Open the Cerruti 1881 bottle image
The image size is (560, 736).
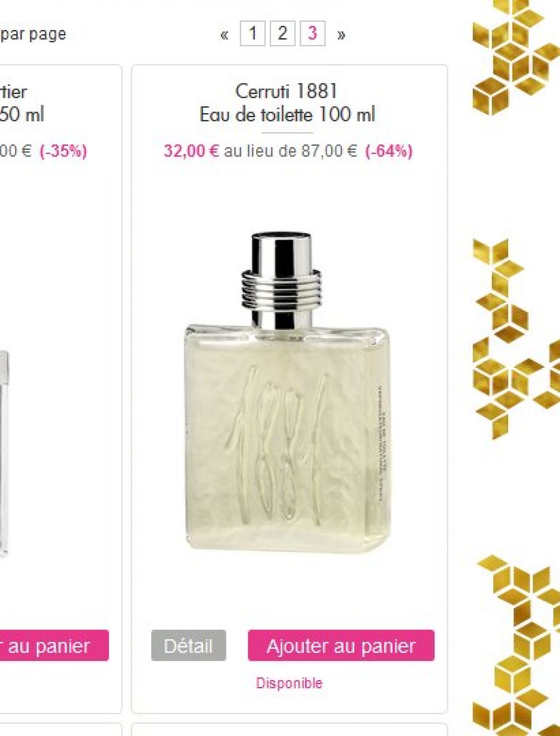coord(287,392)
